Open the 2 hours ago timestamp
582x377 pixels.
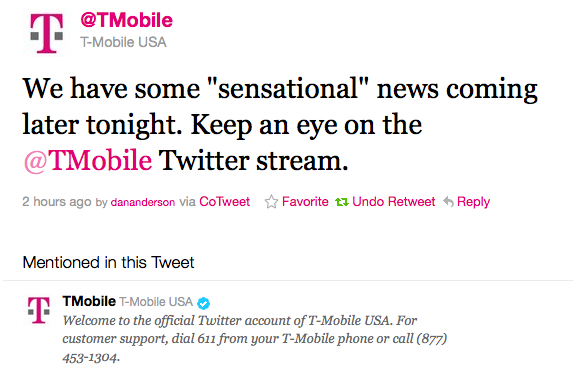(x=57, y=202)
